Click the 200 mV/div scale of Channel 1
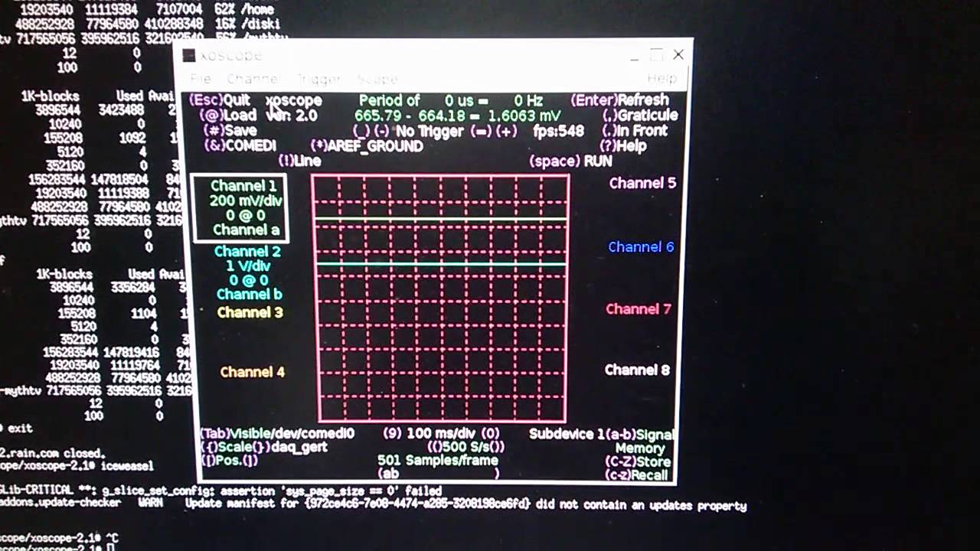Screen dimensions: 980x551 coord(246,201)
